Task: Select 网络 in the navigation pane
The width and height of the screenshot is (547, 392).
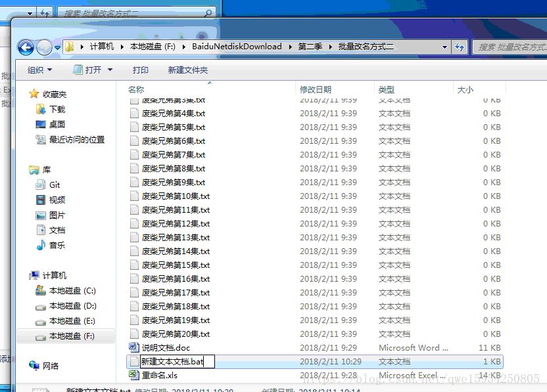Action: coord(51,366)
